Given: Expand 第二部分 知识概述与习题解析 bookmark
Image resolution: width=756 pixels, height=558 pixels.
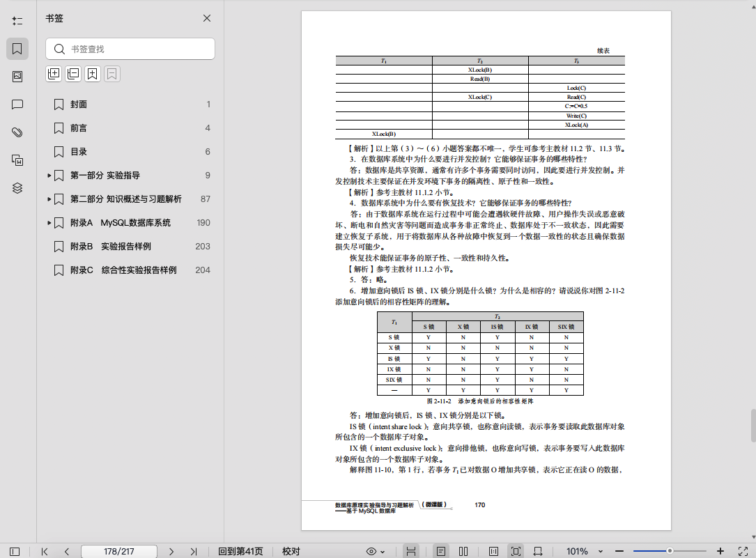Looking at the screenshot, I should click(x=49, y=199).
